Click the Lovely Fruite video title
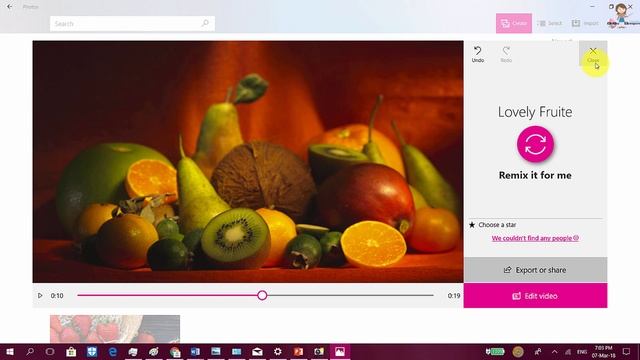The height and width of the screenshot is (360, 640). click(x=535, y=112)
